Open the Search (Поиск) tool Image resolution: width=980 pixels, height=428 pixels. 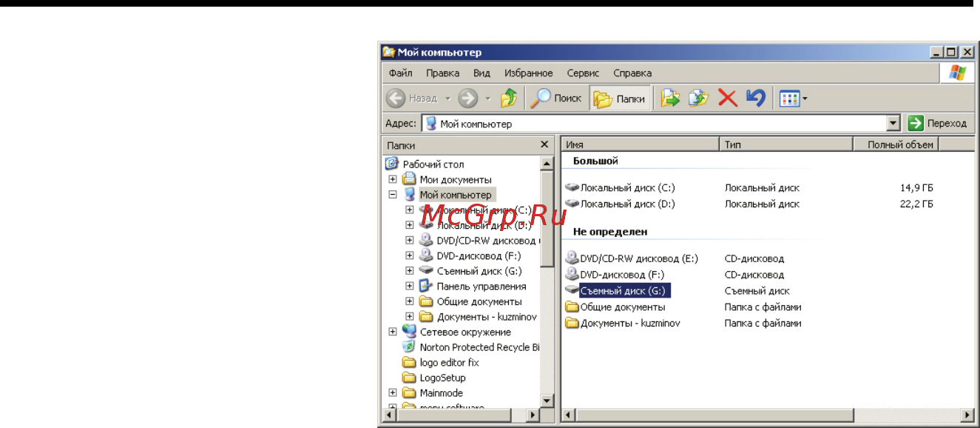(x=558, y=98)
